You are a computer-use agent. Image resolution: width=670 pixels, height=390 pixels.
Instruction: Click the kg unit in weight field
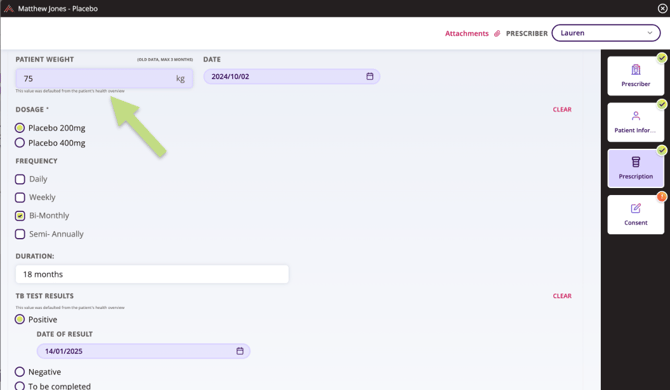pyautogui.click(x=180, y=79)
